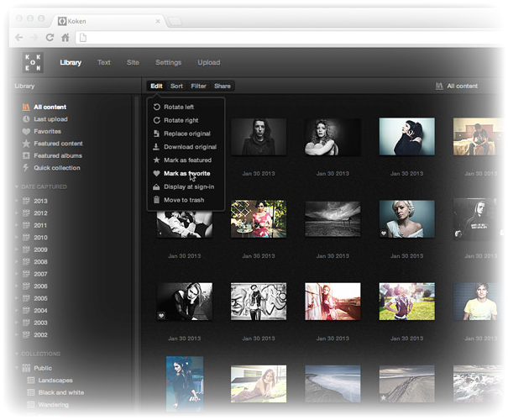508x420 pixels.
Task: Close the Koken browser tab
Action: click(158, 21)
